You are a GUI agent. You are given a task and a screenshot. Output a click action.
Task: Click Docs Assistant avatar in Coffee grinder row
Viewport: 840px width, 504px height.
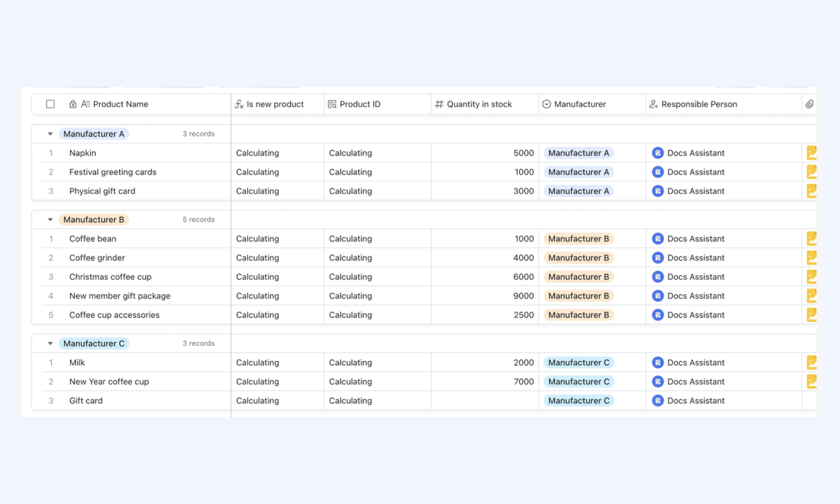click(x=658, y=258)
